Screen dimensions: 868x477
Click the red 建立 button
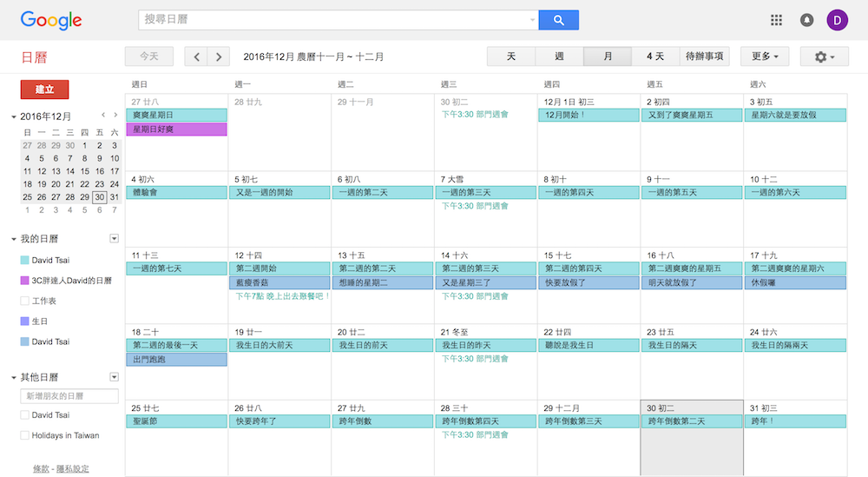coord(44,89)
